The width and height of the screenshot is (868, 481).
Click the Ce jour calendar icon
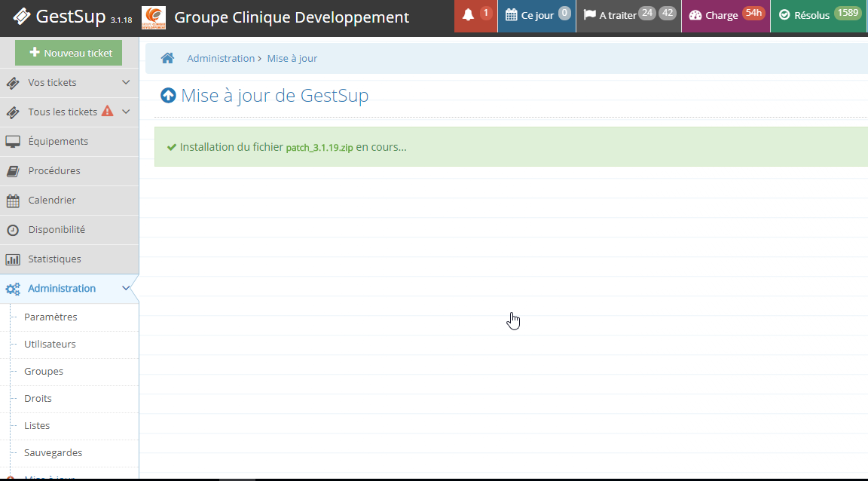(512, 15)
